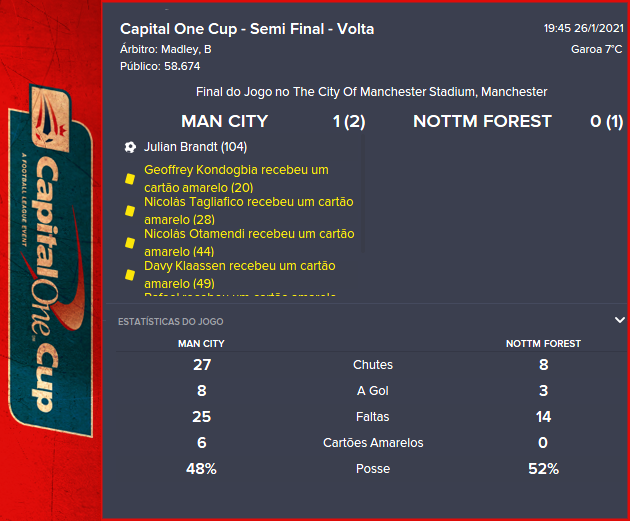Select the Posse statistic row label
The height and width of the screenshot is (521, 630).
pos(373,469)
